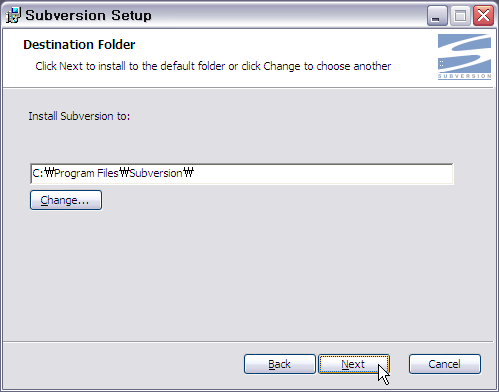Cancel the Subversion installation
The height and width of the screenshot is (392, 499).
[x=445, y=364]
